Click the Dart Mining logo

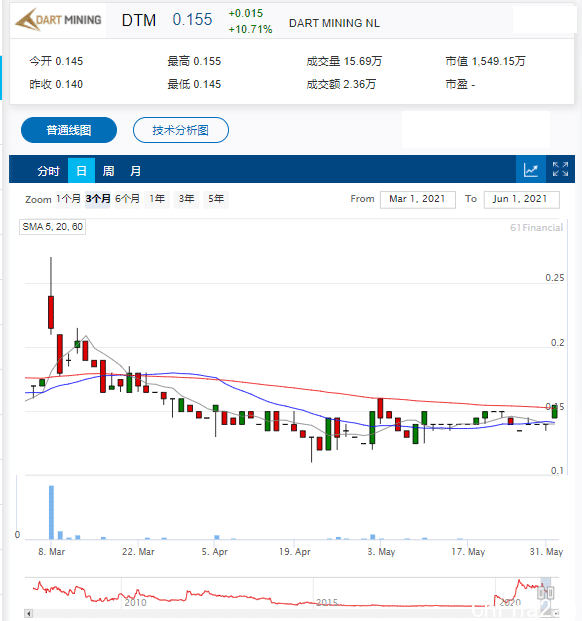pos(59,20)
